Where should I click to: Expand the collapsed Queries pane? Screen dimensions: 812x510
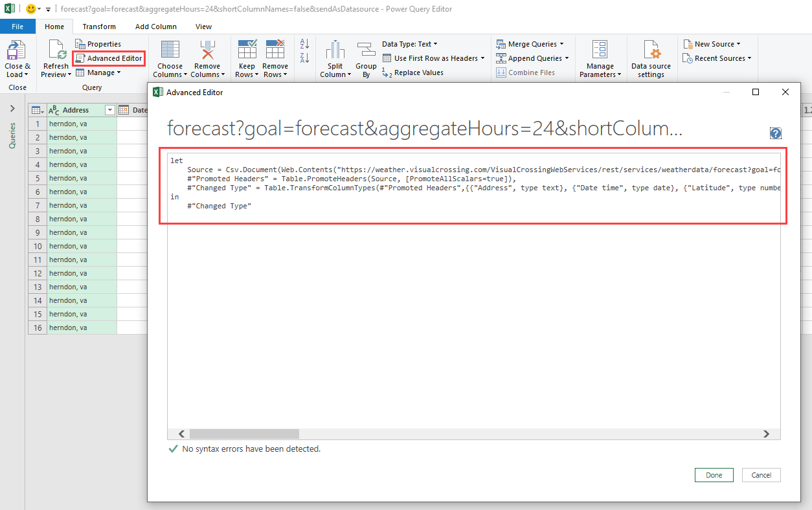point(12,109)
